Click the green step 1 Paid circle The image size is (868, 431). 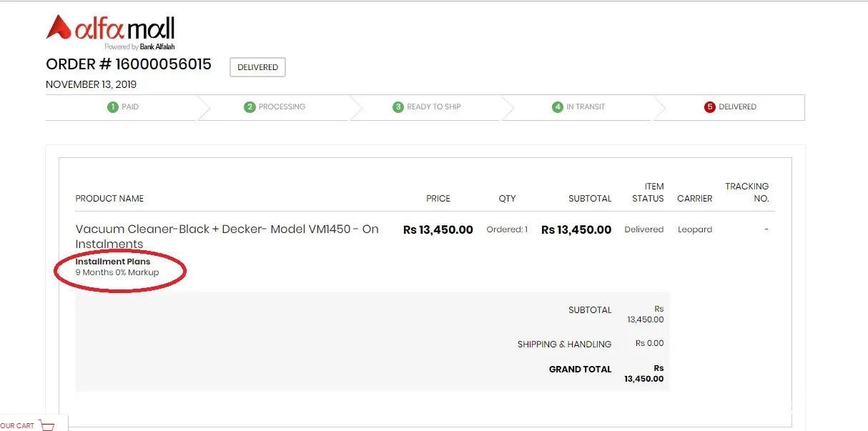click(x=112, y=107)
